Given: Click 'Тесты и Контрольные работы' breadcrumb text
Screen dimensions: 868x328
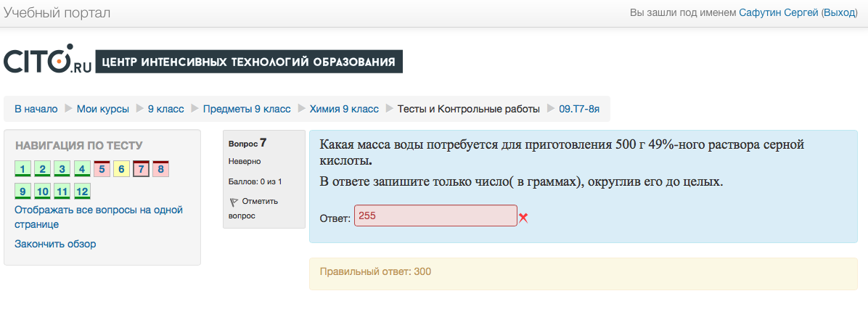Looking at the screenshot, I should click(468, 109).
